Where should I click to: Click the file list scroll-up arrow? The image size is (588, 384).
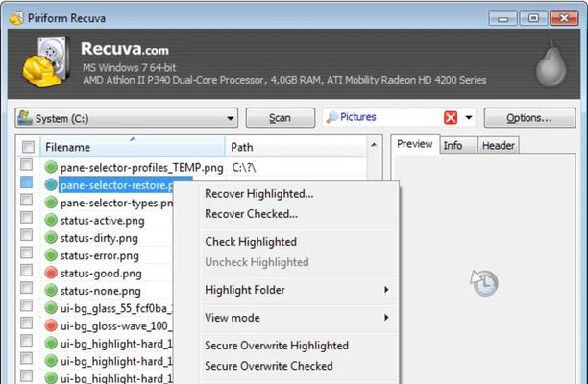coord(374,145)
